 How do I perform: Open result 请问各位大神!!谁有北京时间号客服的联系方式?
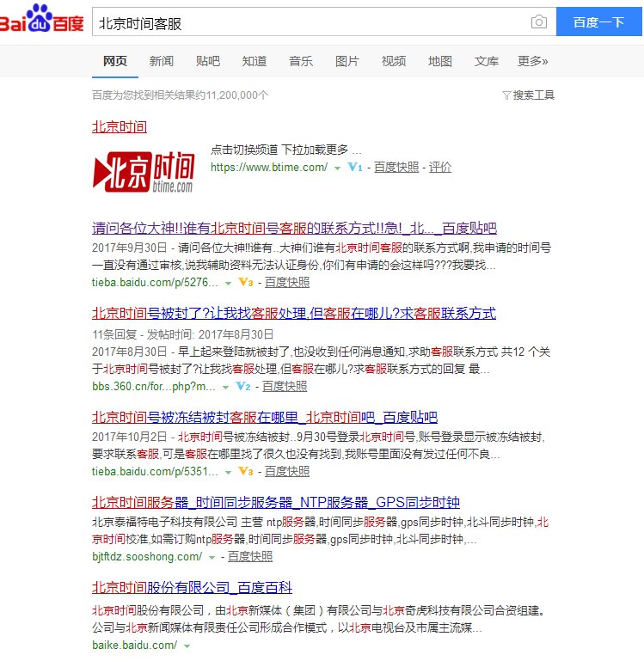coord(295,228)
